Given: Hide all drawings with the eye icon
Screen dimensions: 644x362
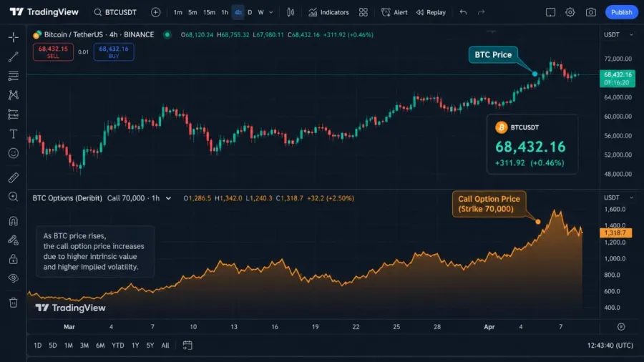Looking at the screenshot, I should tap(13, 278).
